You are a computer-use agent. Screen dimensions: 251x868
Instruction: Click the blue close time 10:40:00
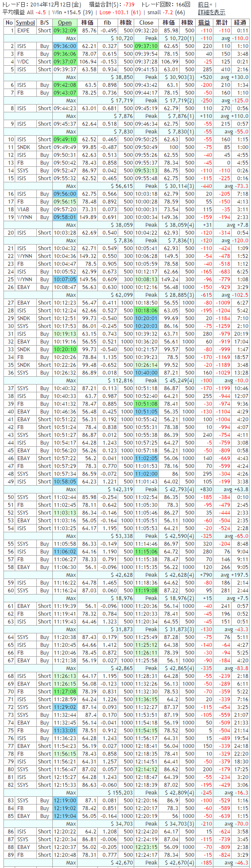coord(146,373)
